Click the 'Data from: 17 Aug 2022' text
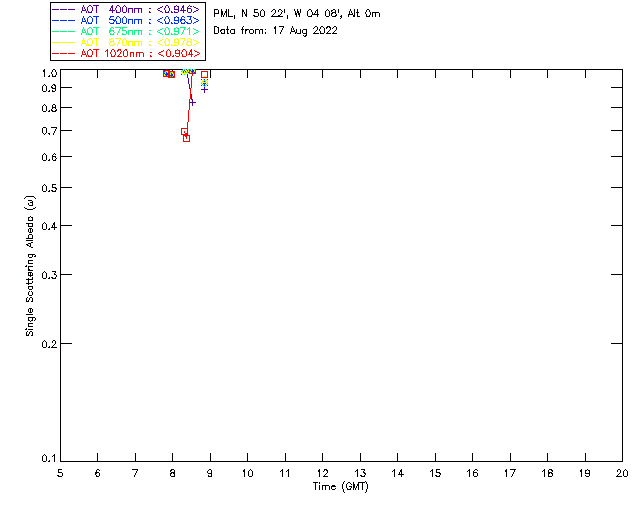 [x=275, y=31]
